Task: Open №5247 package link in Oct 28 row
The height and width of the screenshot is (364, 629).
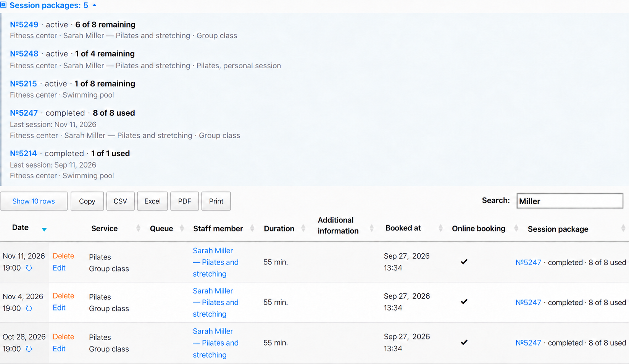Action: point(528,343)
